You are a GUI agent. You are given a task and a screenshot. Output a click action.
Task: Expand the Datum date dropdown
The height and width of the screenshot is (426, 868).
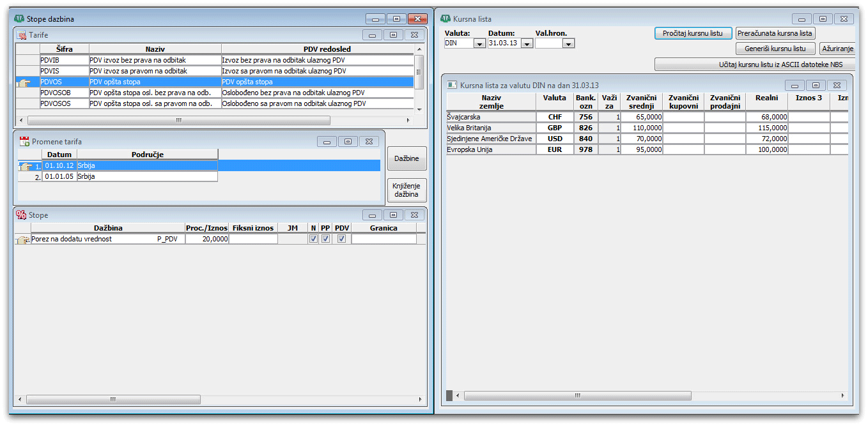(527, 43)
